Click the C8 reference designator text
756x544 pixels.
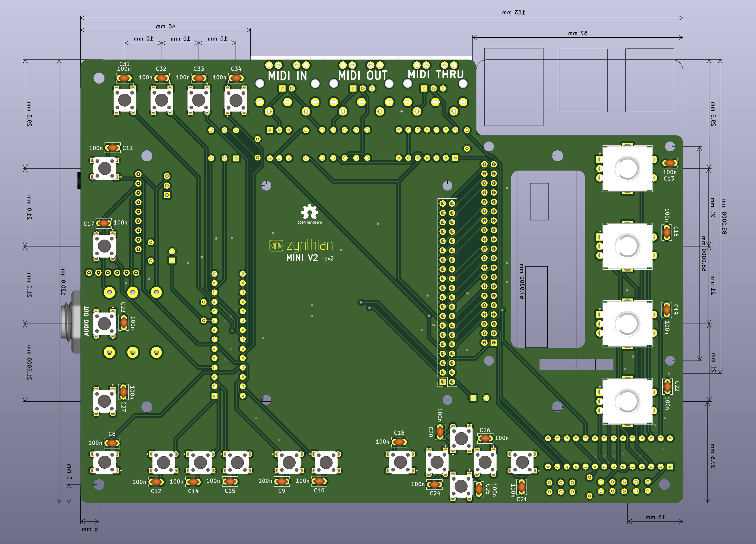pos(112,434)
